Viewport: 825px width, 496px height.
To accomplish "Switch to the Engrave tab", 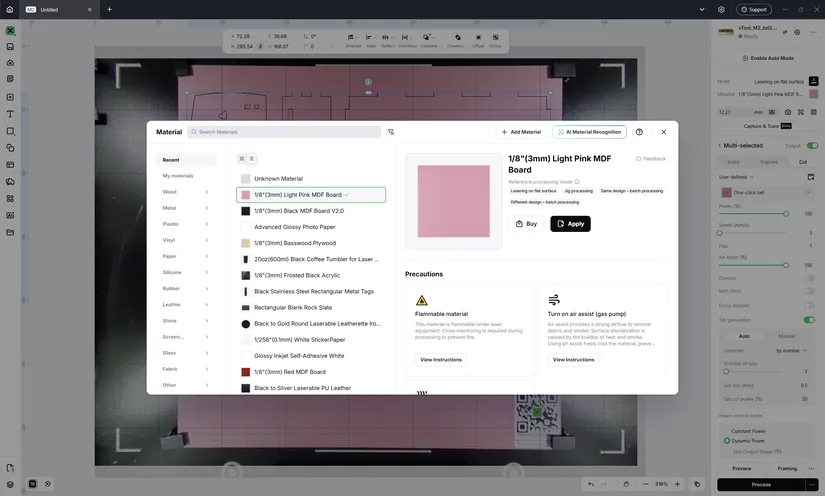I will click(x=769, y=162).
